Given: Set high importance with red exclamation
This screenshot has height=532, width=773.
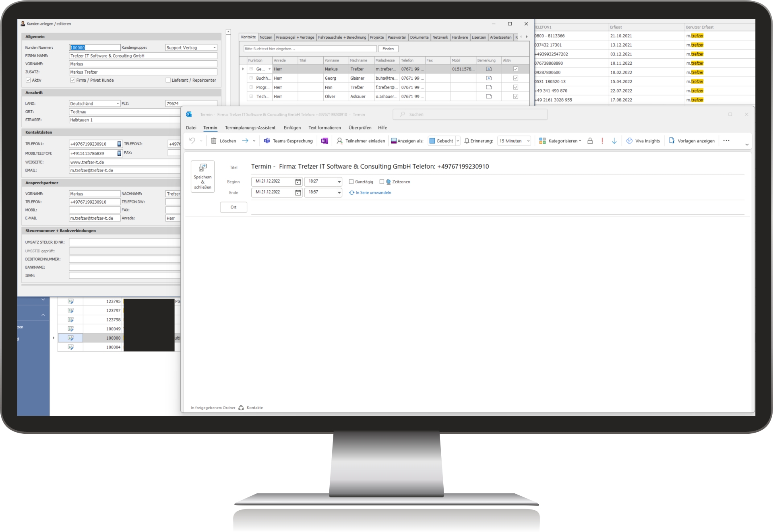Looking at the screenshot, I should (602, 141).
